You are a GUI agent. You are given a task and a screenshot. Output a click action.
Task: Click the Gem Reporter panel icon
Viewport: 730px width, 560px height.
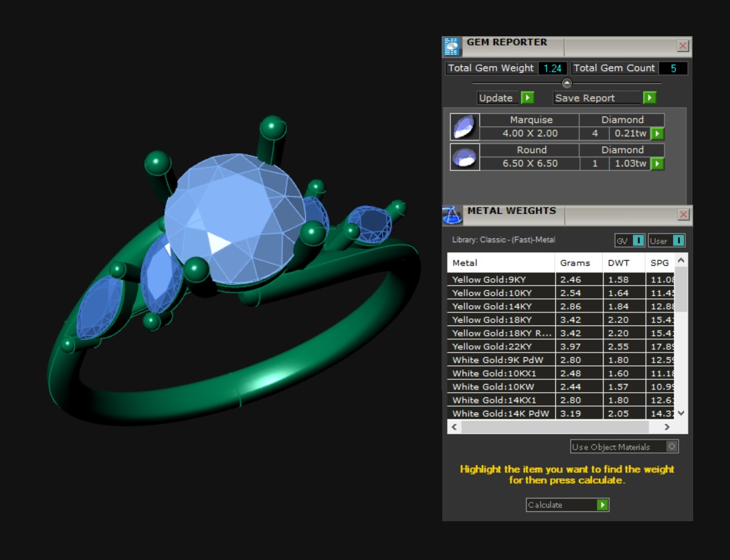tap(451, 46)
